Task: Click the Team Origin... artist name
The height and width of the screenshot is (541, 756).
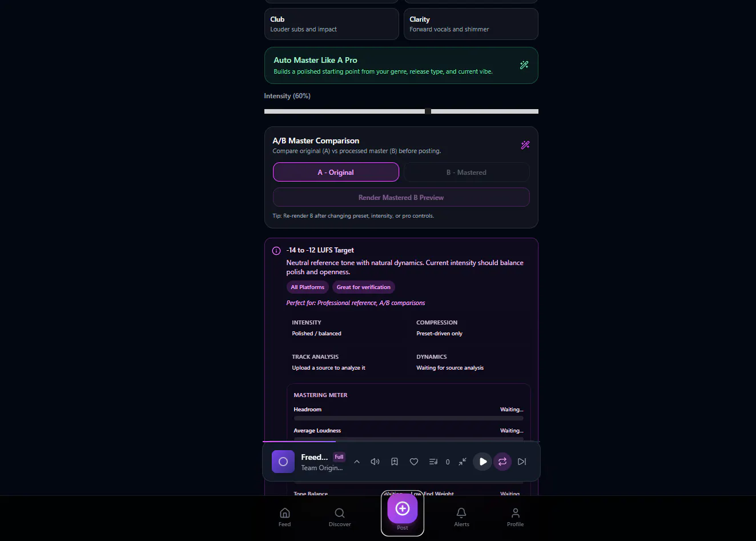Action: pyautogui.click(x=322, y=468)
